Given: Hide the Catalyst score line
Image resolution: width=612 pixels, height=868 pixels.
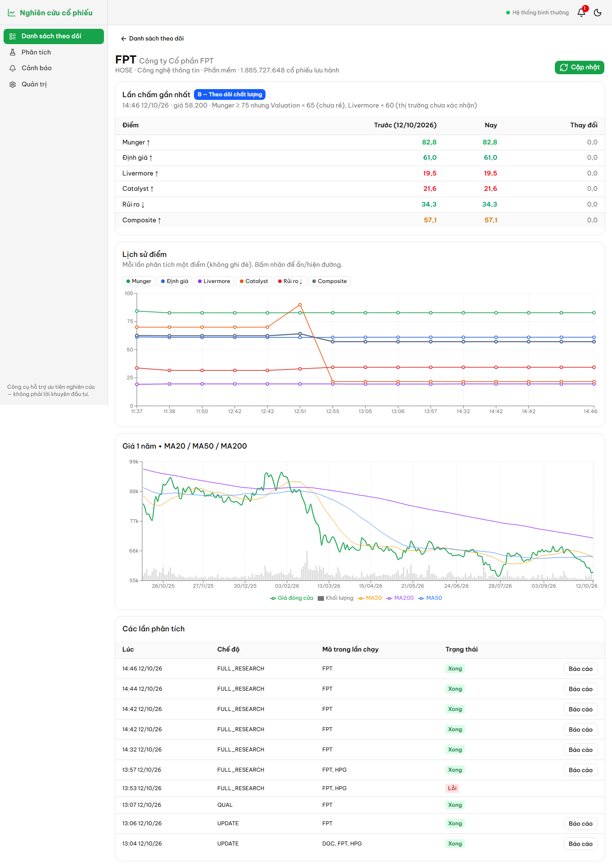Looking at the screenshot, I should click(254, 281).
